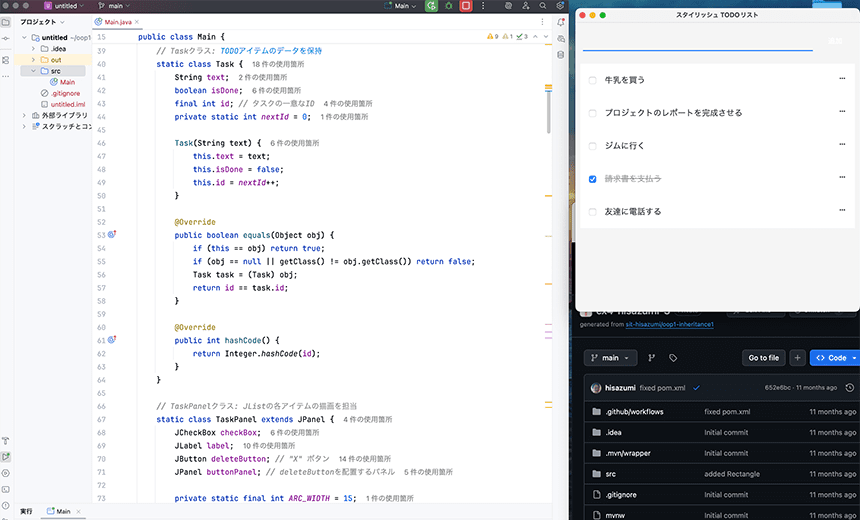This screenshot has width=860, height=520.
Task: Click the TODO text input field
Action: 700,41
